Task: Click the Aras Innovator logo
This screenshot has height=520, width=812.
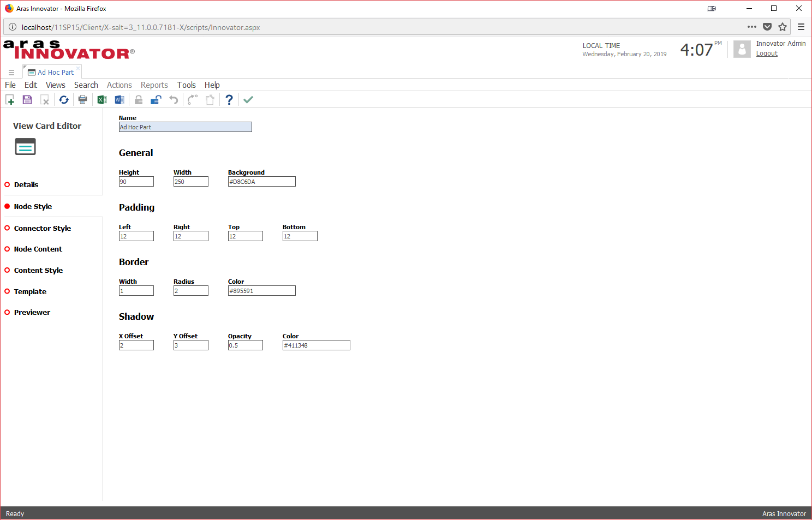Action: click(69, 50)
